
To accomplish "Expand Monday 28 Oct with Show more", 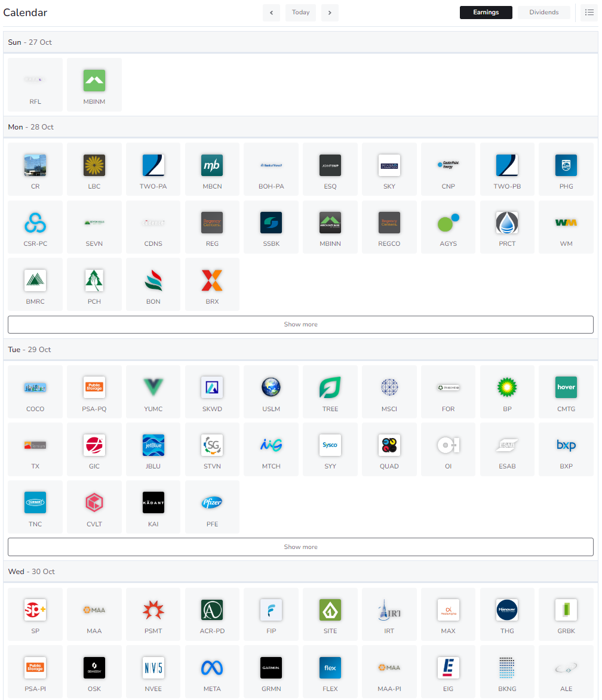I will pos(301,325).
